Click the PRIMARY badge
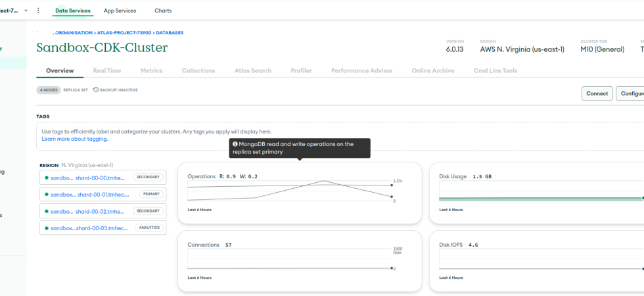 click(151, 194)
